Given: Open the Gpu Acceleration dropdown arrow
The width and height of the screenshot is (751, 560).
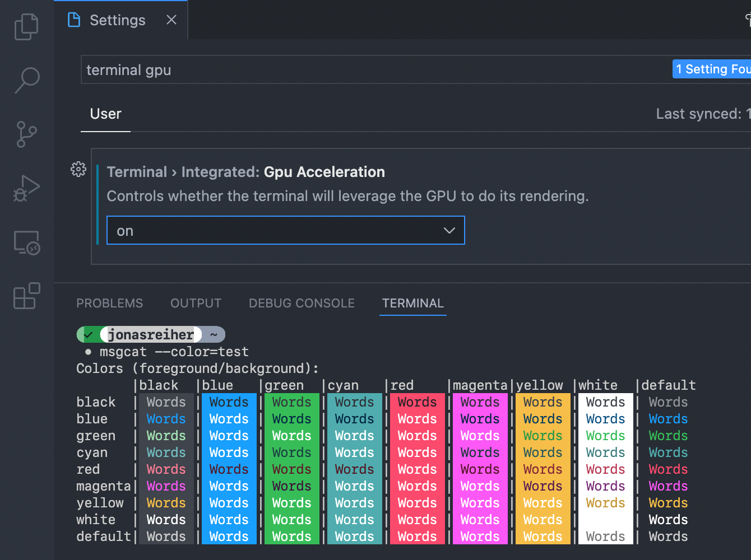Looking at the screenshot, I should 449,230.
